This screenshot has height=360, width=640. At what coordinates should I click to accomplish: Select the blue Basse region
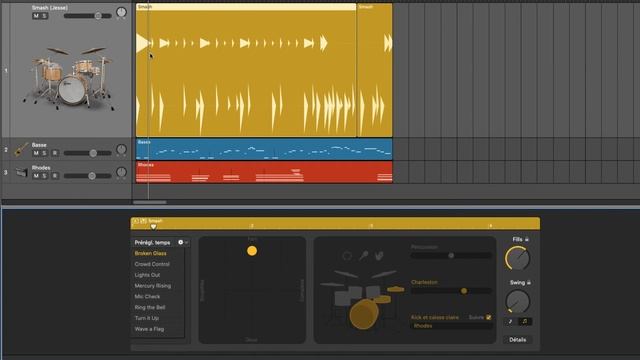[x=264, y=149]
